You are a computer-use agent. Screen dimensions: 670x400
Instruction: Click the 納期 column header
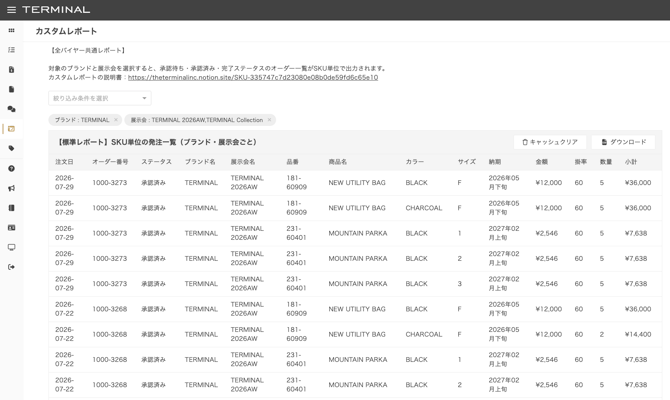point(495,162)
